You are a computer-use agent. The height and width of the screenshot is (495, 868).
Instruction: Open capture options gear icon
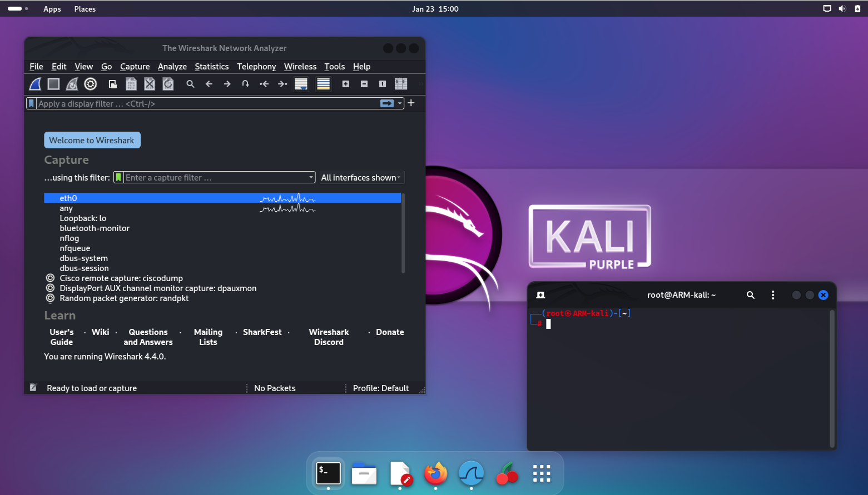(91, 84)
